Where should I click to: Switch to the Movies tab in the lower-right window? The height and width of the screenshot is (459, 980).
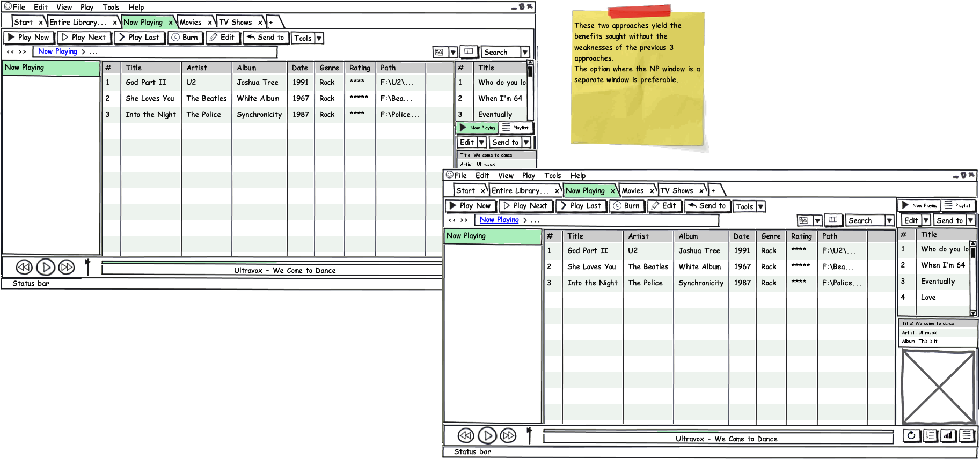coord(633,190)
